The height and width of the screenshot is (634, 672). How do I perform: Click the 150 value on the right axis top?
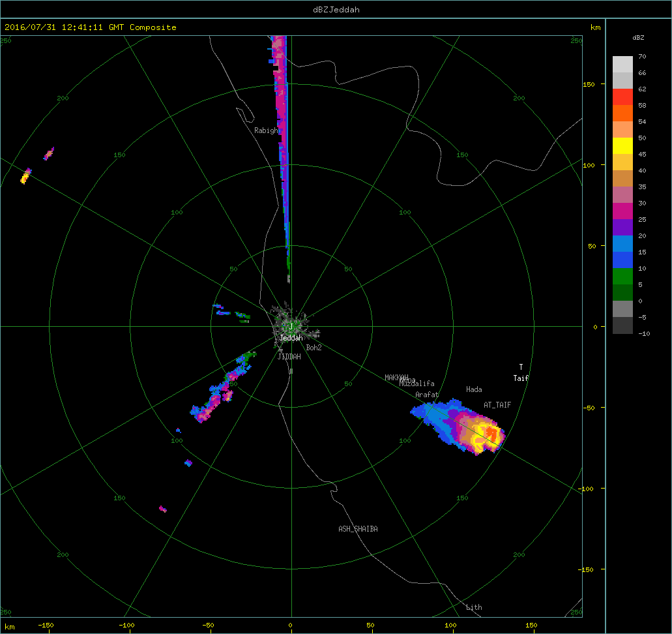point(589,85)
